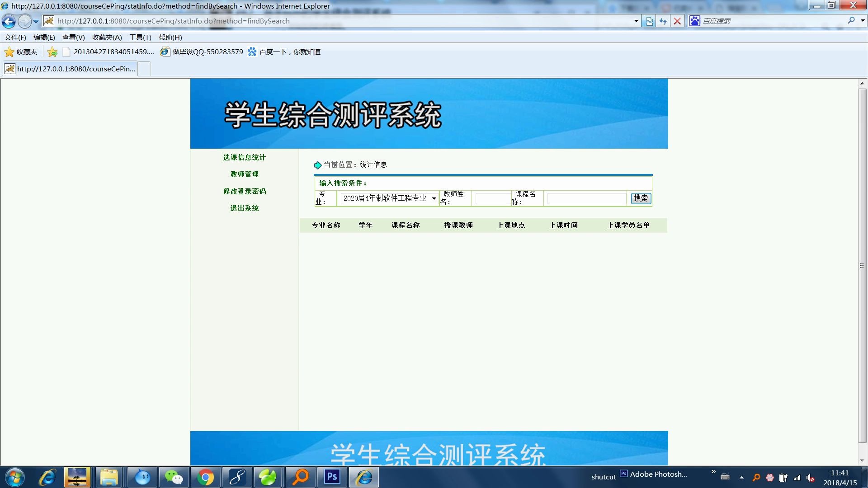This screenshot has width=868, height=488.
Task: Click the Back navigation arrow
Action: pos(9,21)
